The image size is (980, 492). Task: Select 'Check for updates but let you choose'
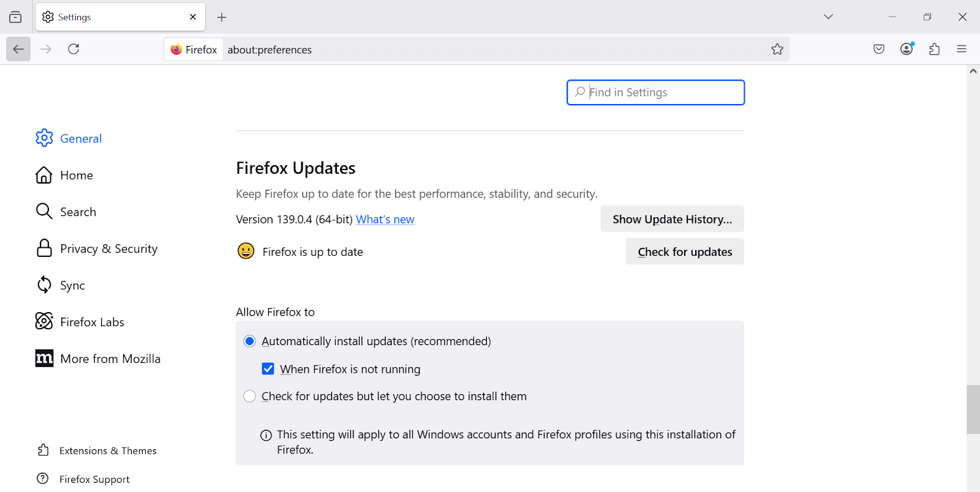point(249,396)
